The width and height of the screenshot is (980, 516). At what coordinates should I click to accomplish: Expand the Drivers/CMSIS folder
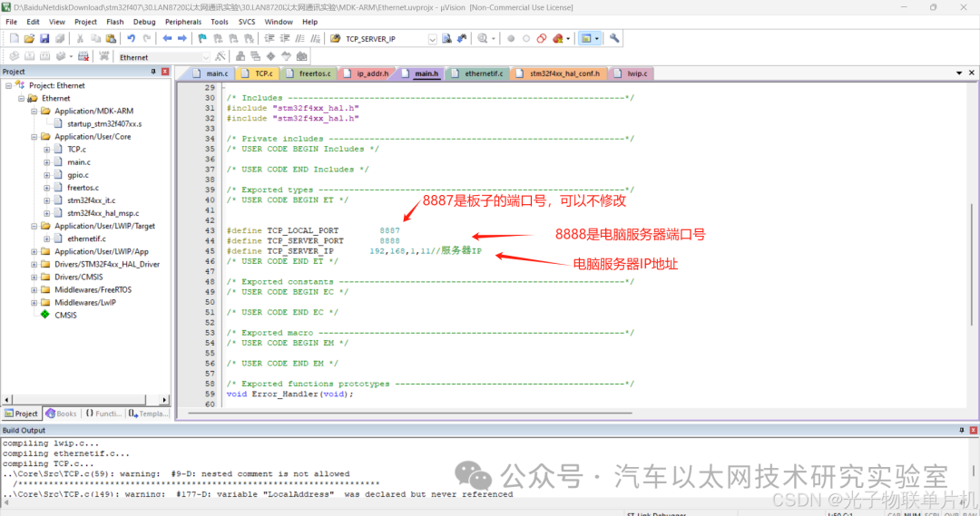[34, 277]
